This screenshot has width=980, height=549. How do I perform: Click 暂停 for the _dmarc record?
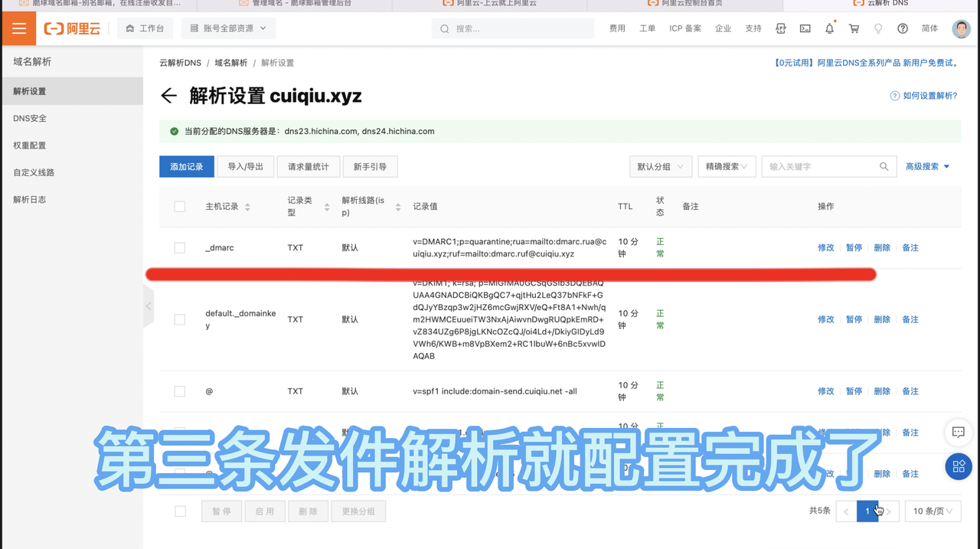[x=854, y=248]
